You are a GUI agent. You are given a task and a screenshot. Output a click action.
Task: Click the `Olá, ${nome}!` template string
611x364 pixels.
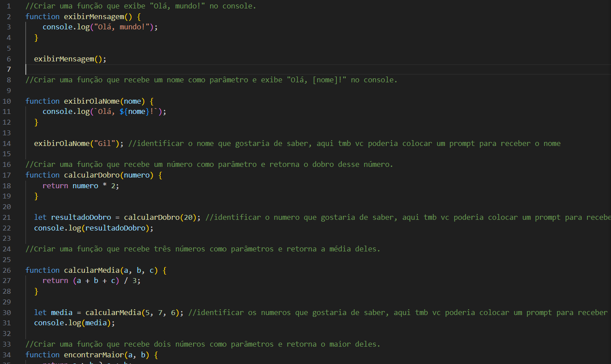pyautogui.click(x=126, y=111)
